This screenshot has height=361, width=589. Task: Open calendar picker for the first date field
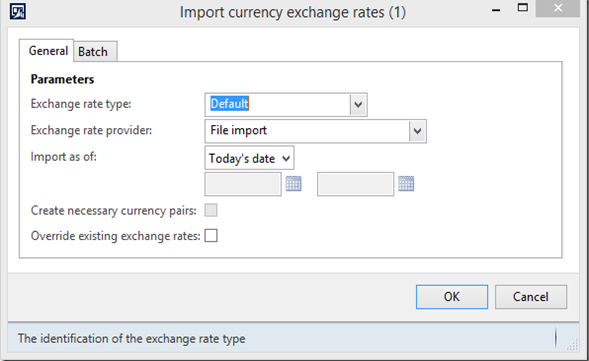coord(293,184)
